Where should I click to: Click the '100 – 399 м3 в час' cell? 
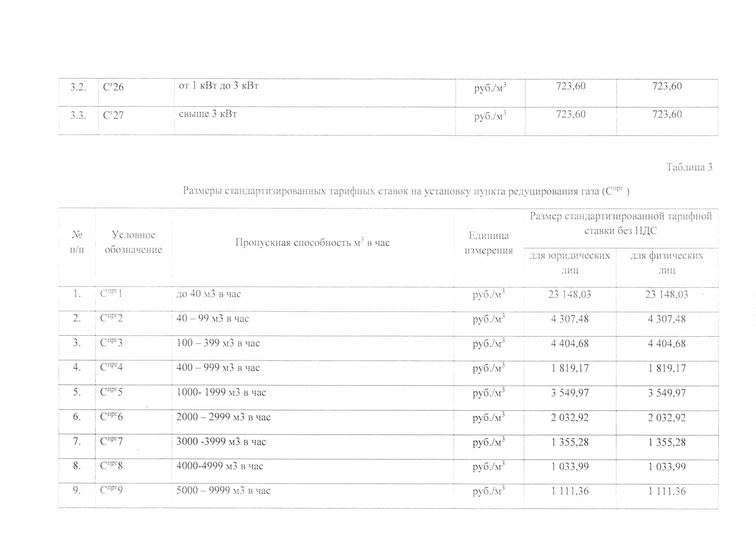218,343
